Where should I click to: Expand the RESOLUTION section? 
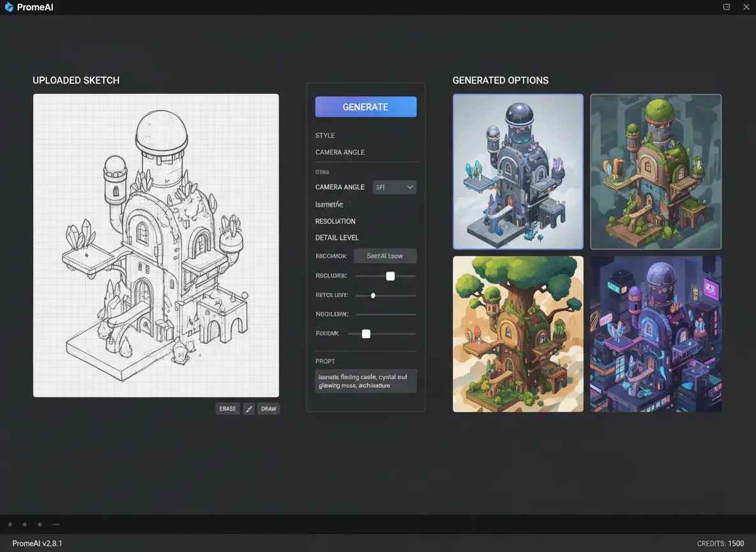[335, 221]
